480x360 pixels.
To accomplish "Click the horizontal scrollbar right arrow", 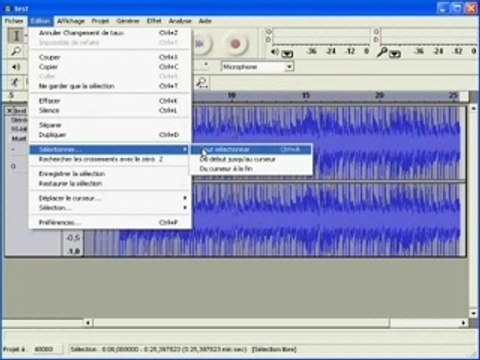I will click(463, 323).
